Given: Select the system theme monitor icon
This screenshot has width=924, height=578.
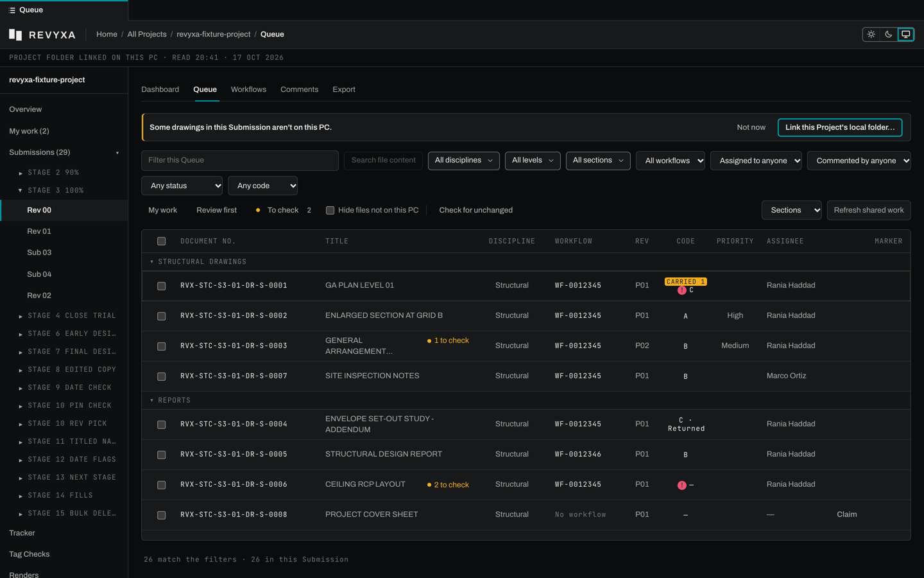Looking at the screenshot, I should [905, 34].
